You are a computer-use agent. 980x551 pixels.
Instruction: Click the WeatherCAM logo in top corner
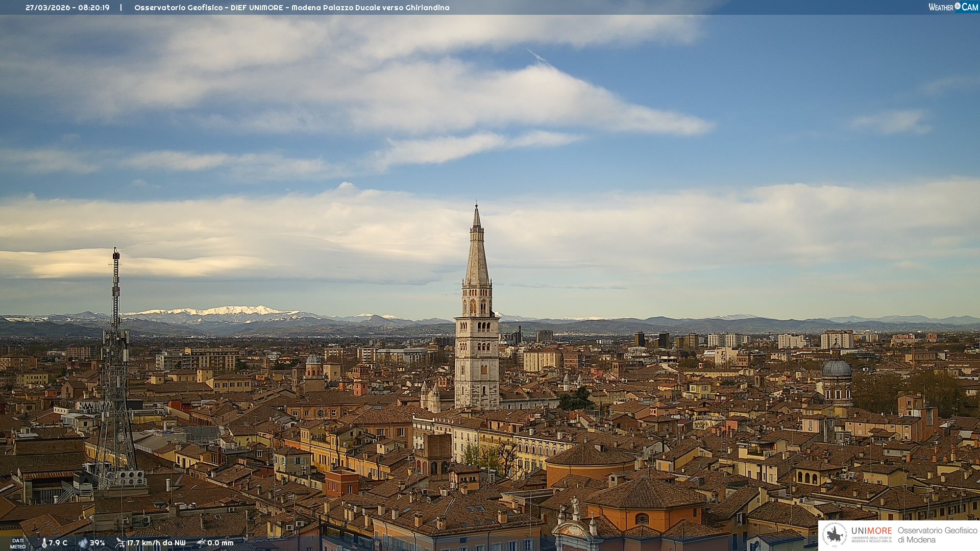pos(953,7)
